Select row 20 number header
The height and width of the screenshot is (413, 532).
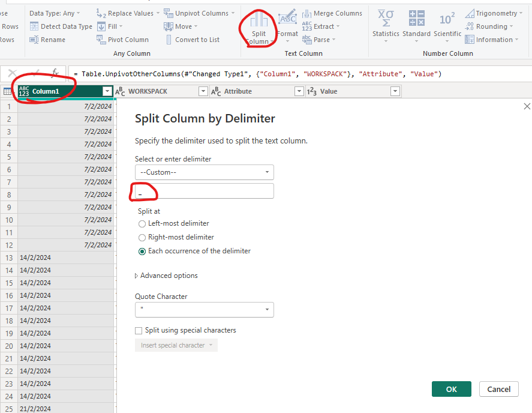click(9, 346)
